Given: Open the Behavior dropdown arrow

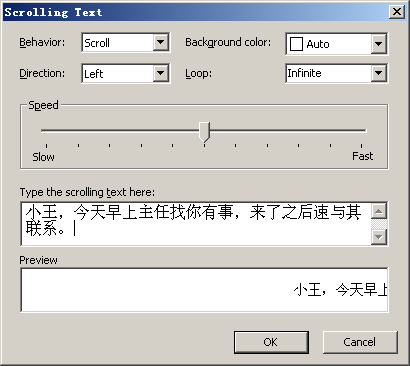Looking at the screenshot, I should tap(161, 43).
